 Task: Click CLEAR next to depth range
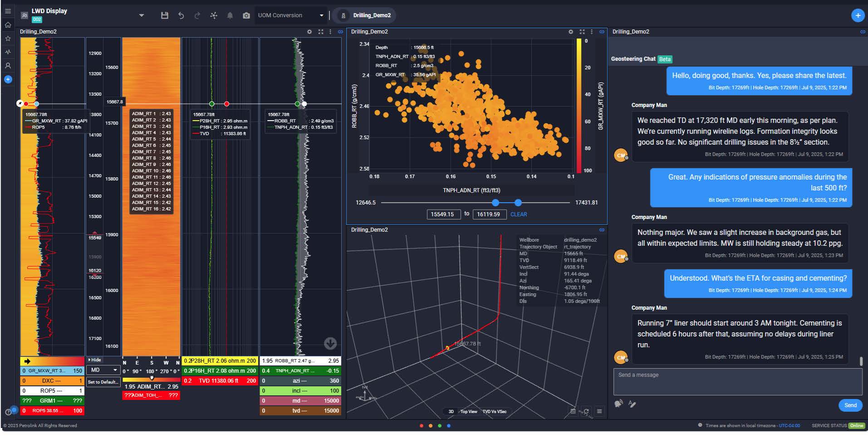(x=519, y=214)
